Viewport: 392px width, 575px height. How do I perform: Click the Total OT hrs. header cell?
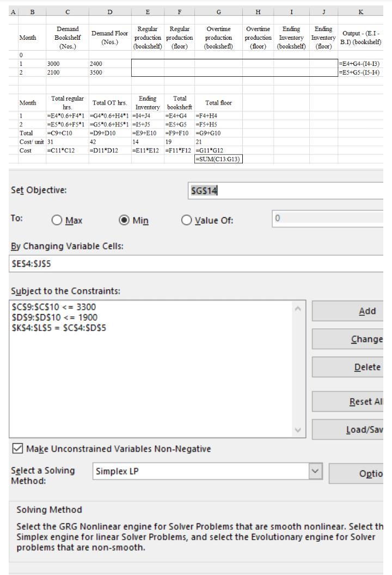110,103
